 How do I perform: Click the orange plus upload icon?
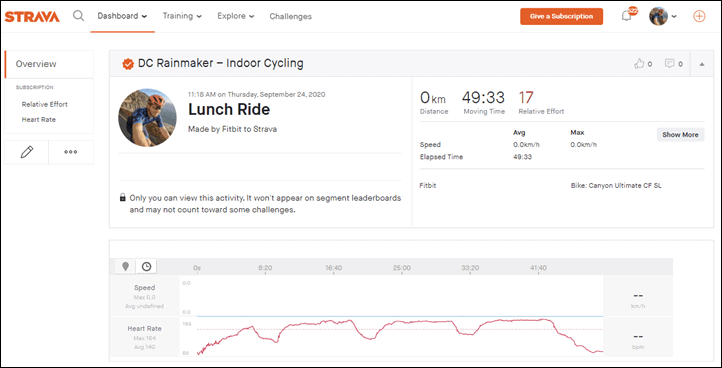click(x=699, y=16)
